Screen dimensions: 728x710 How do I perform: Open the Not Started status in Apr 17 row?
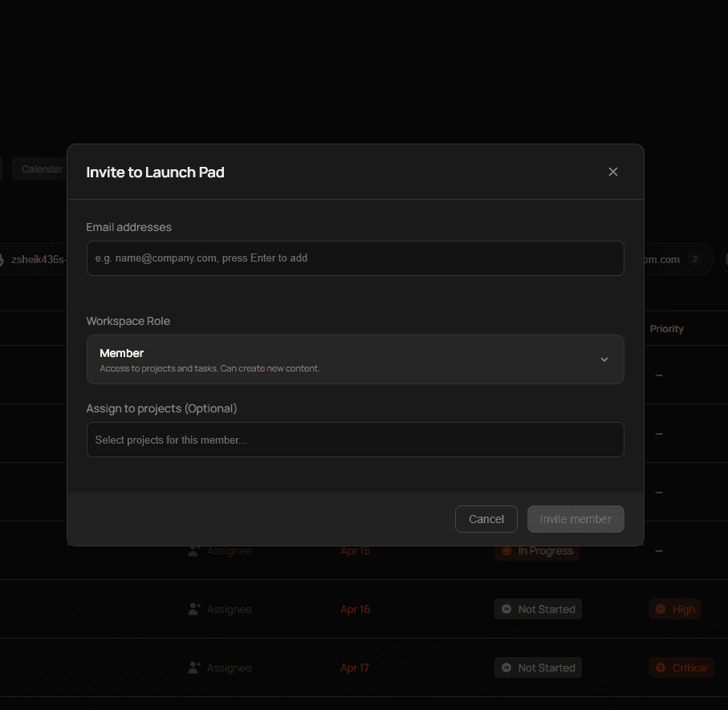(538, 667)
